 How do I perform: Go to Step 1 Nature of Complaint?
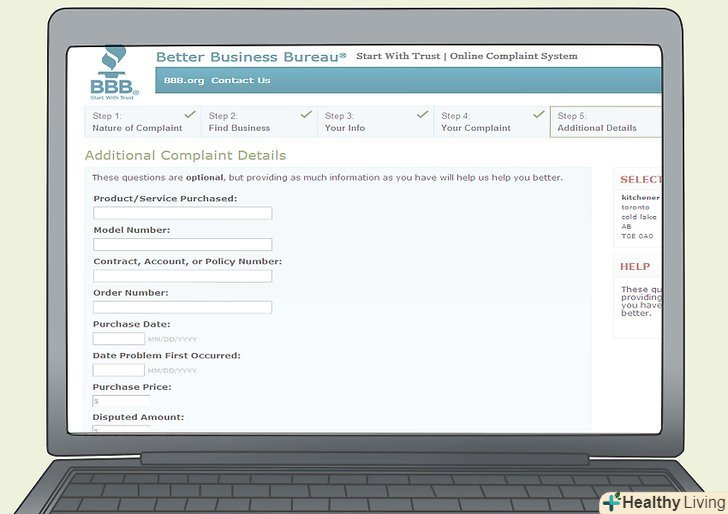coord(143,122)
